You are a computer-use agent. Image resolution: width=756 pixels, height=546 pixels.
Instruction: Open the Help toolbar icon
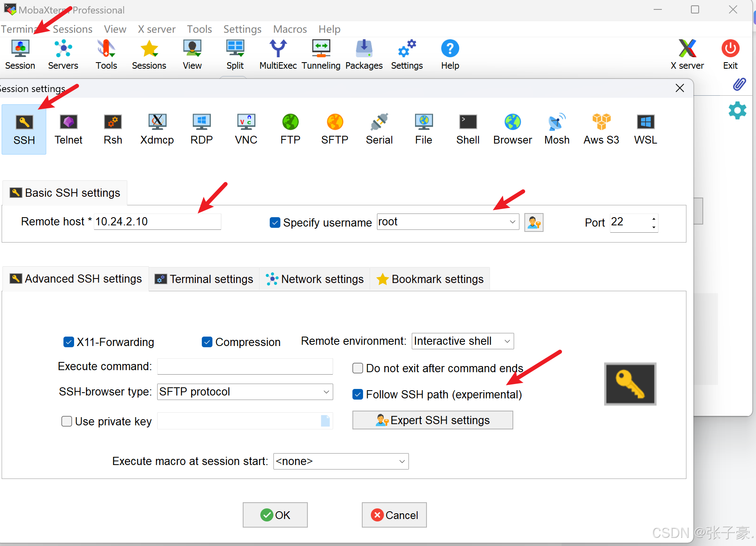pyautogui.click(x=450, y=55)
